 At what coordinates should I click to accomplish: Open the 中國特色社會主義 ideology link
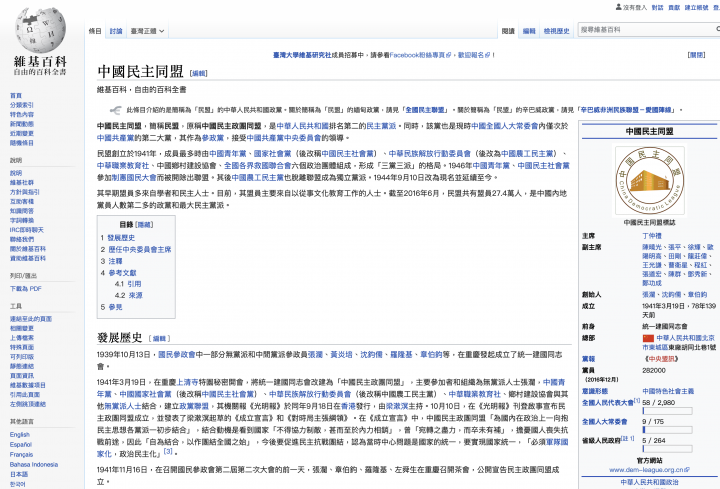(x=668, y=392)
